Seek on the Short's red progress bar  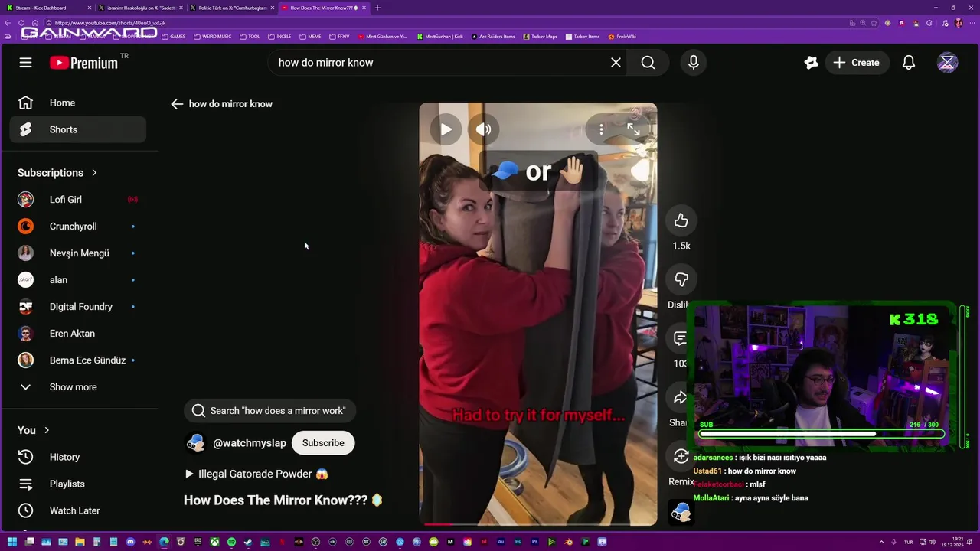[538, 524]
